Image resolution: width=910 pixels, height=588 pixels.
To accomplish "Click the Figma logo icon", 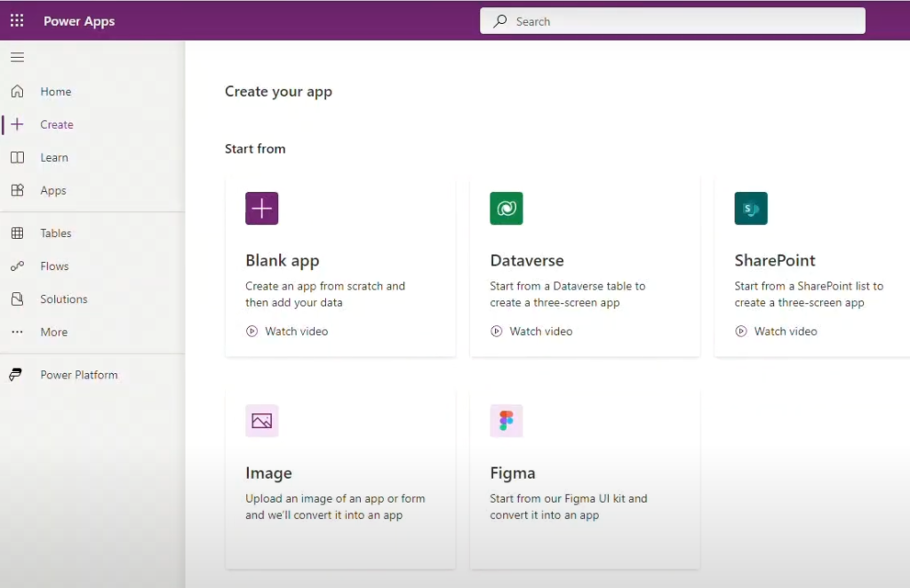I will (x=506, y=420).
